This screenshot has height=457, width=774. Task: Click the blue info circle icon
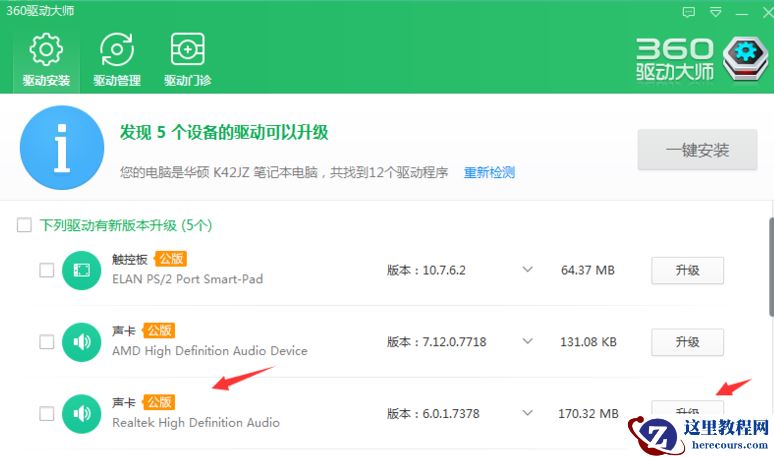pyautogui.click(x=62, y=147)
